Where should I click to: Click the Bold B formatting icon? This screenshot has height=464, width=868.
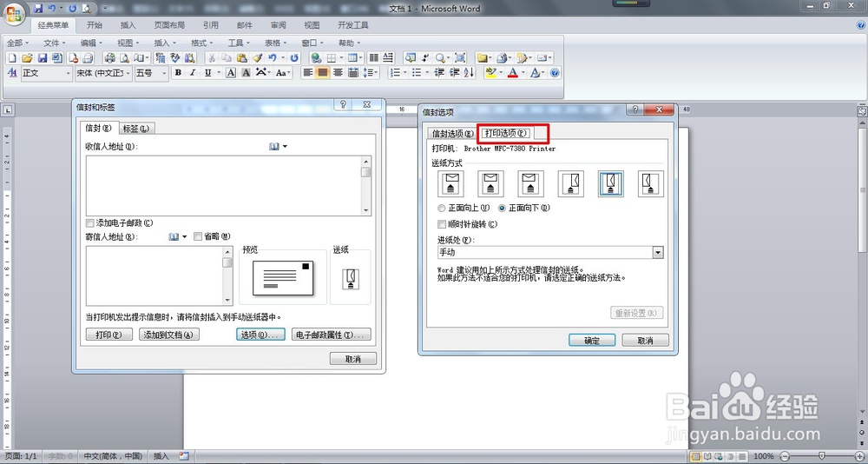178,73
